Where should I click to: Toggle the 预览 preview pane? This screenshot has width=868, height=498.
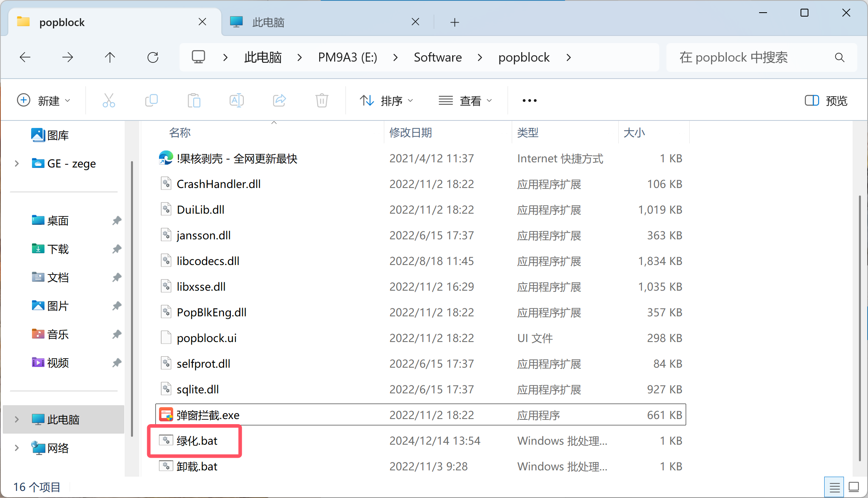pyautogui.click(x=826, y=101)
